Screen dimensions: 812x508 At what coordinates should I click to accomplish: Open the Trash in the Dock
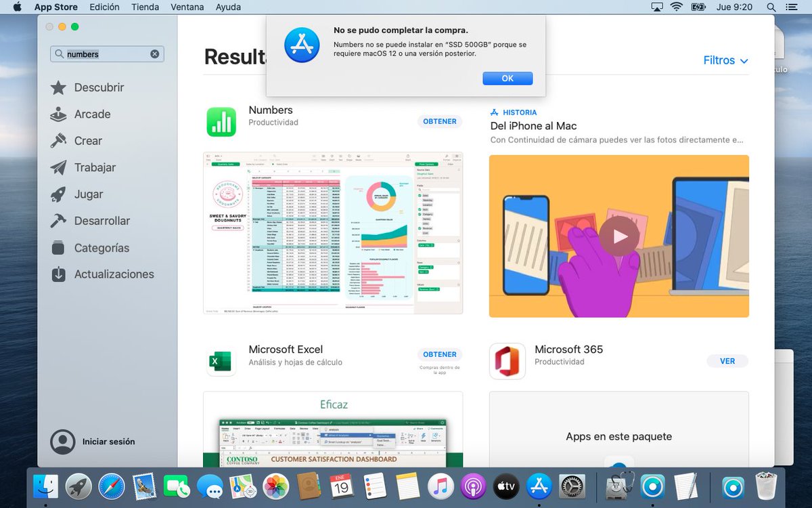[767, 486]
